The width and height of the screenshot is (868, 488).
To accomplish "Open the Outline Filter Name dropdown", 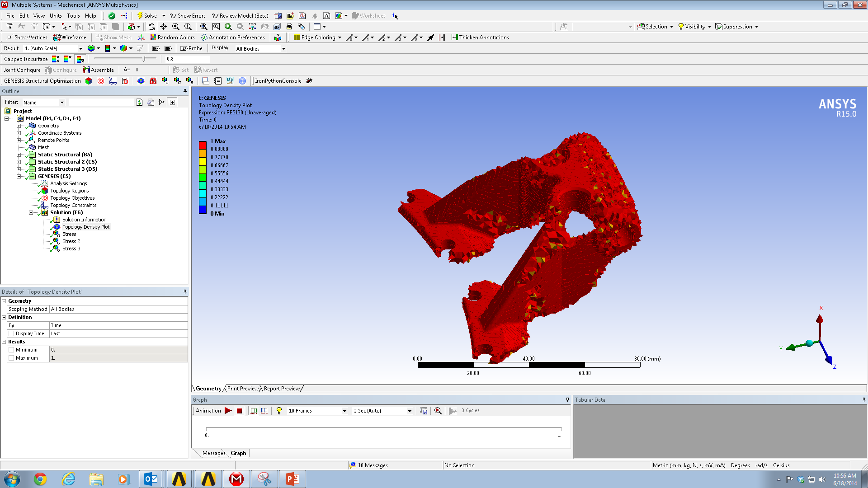I will (62, 103).
